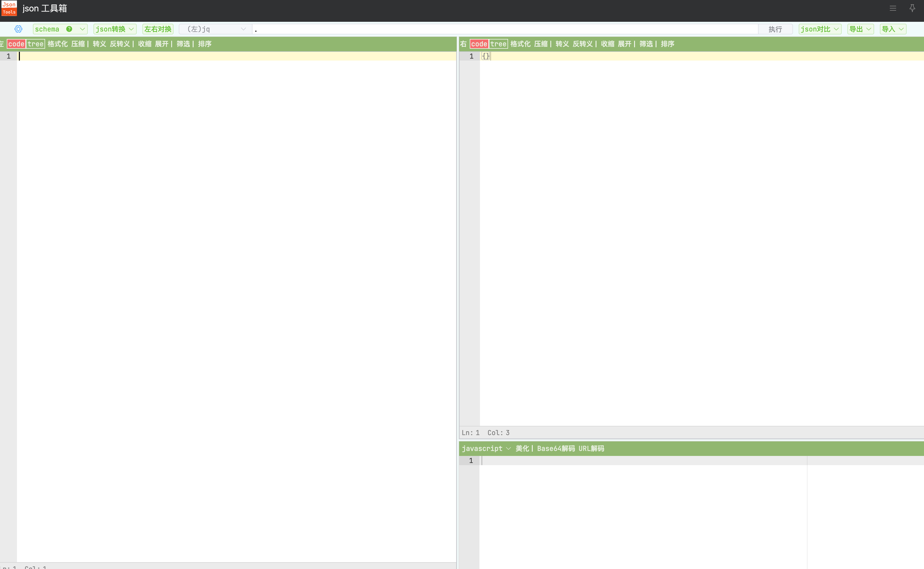This screenshot has width=924, height=569.
Task: Open the 导入 import menu
Action: (893, 29)
